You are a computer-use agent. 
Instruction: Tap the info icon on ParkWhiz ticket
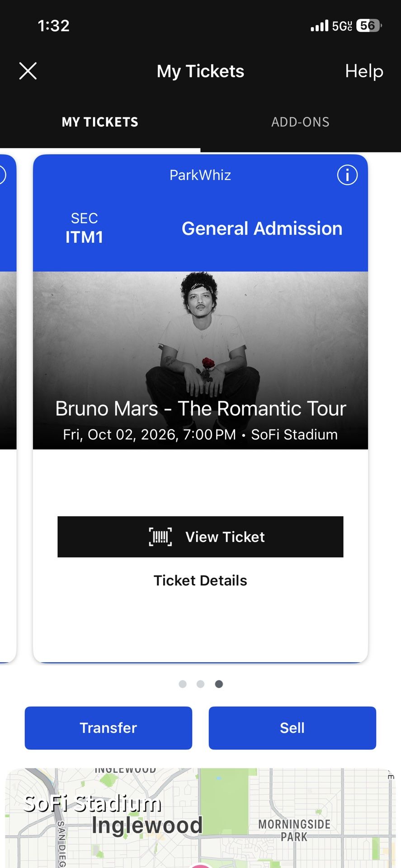[x=347, y=175]
